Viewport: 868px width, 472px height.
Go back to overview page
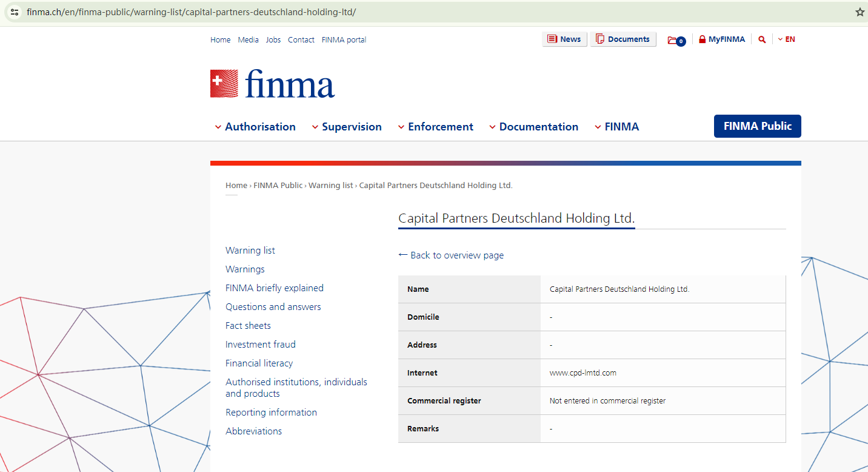[x=451, y=255]
